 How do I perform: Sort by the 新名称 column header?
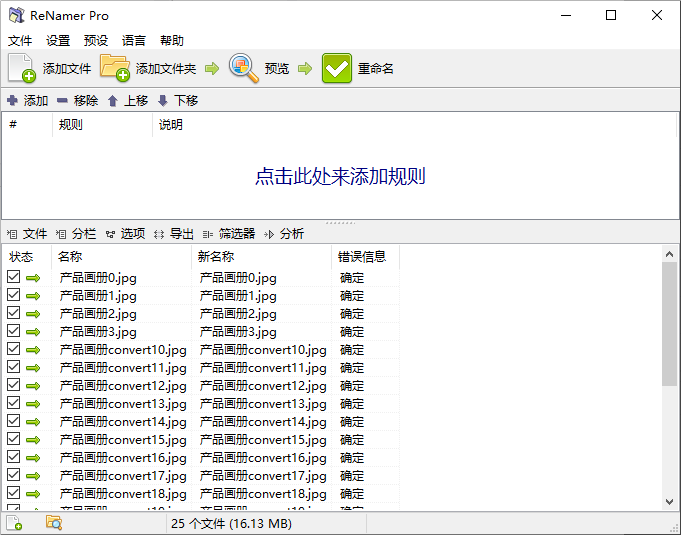pos(261,257)
